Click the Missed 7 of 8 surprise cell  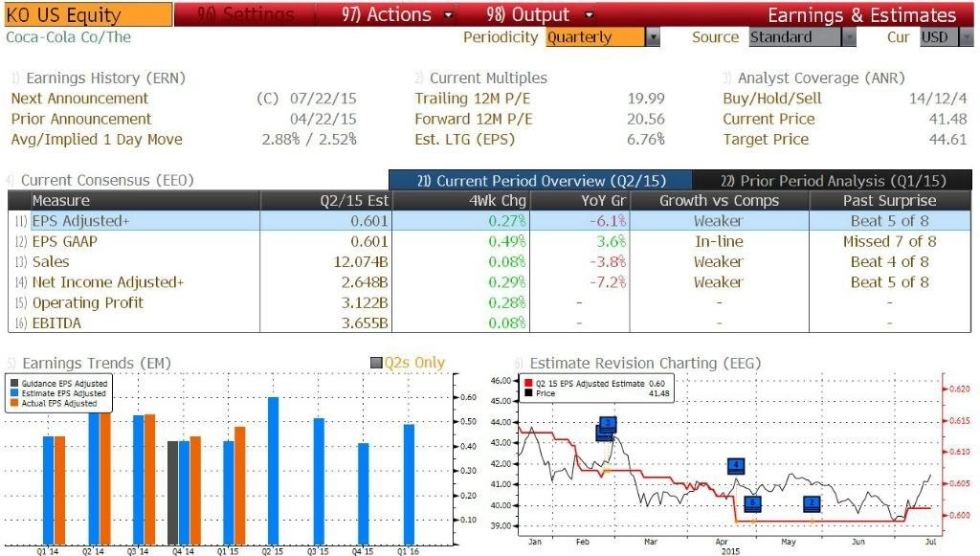click(889, 241)
